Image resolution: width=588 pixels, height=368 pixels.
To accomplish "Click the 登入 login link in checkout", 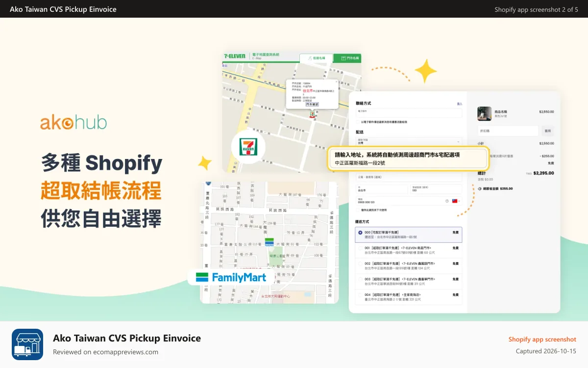I will pos(459,104).
